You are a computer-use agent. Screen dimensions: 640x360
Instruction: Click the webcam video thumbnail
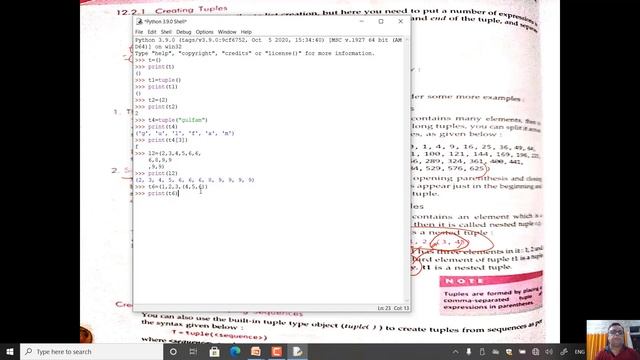click(613, 340)
